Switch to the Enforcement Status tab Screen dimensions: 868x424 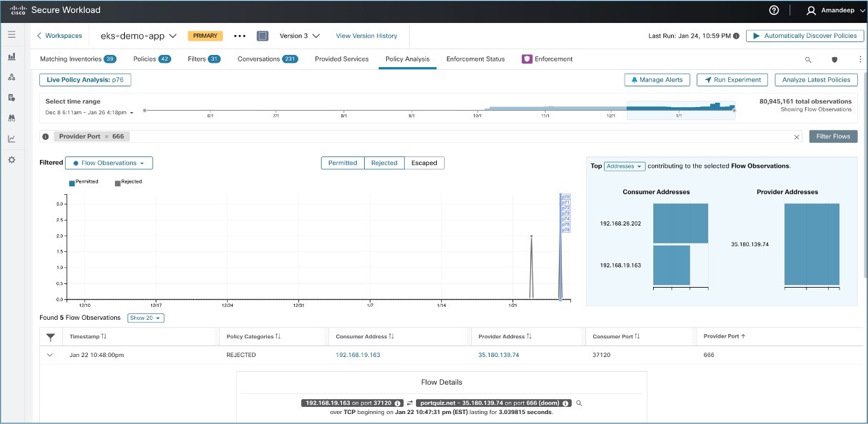pos(475,59)
